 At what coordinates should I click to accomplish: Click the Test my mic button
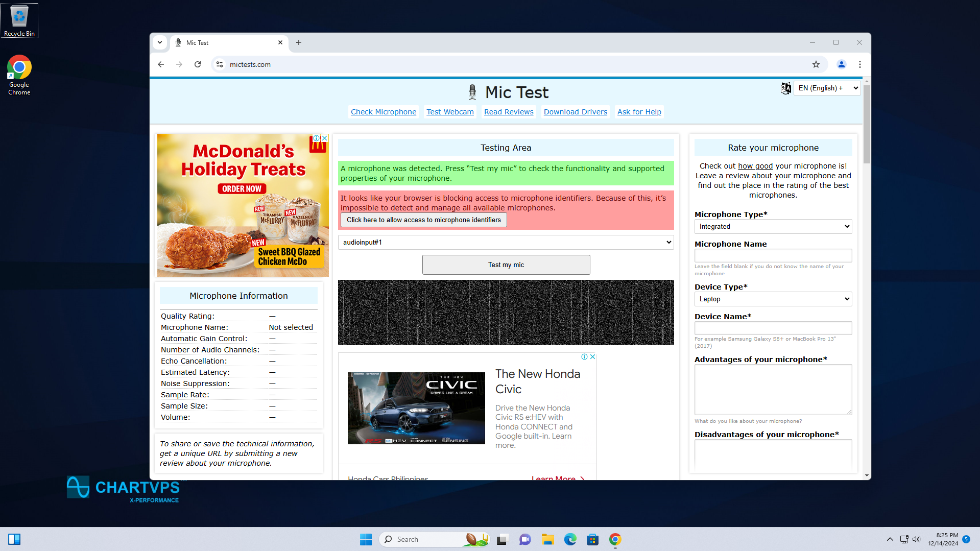506,265
